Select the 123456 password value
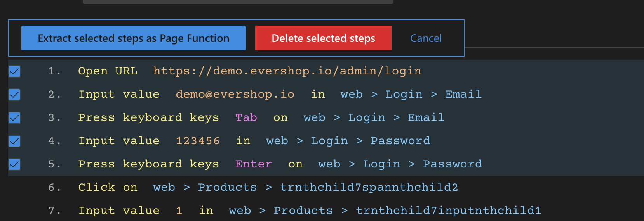This screenshot has height=221, width=644. (198, 141)
